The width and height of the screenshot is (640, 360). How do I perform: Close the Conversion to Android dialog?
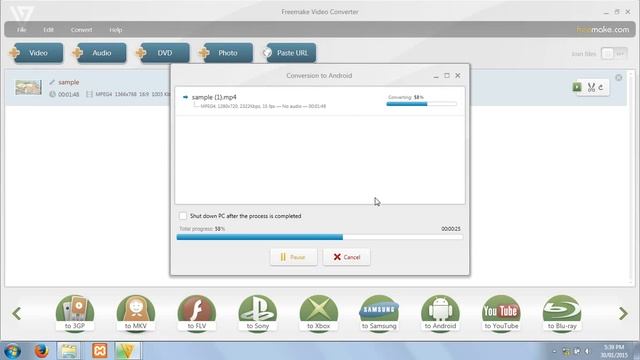458,76
